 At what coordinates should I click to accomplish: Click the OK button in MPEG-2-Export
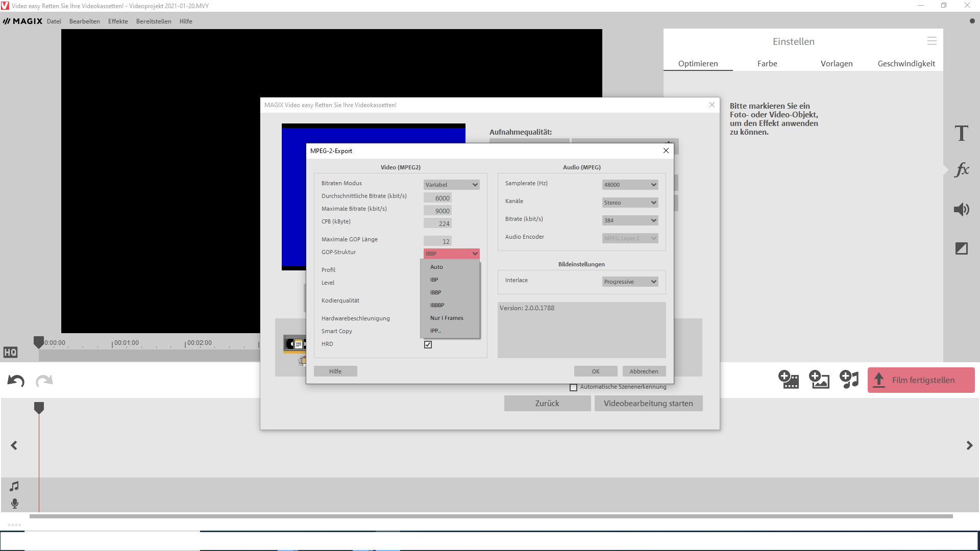[x=595, y=371]
